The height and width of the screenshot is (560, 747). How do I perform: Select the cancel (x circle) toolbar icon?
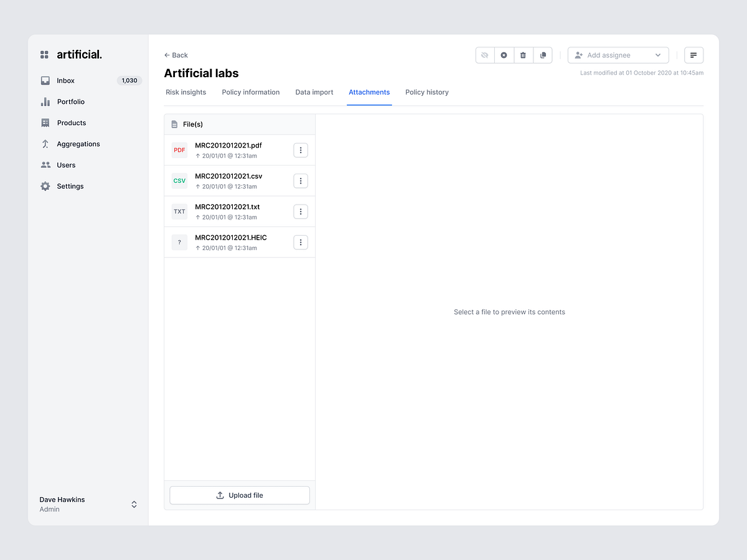point(504,55)
